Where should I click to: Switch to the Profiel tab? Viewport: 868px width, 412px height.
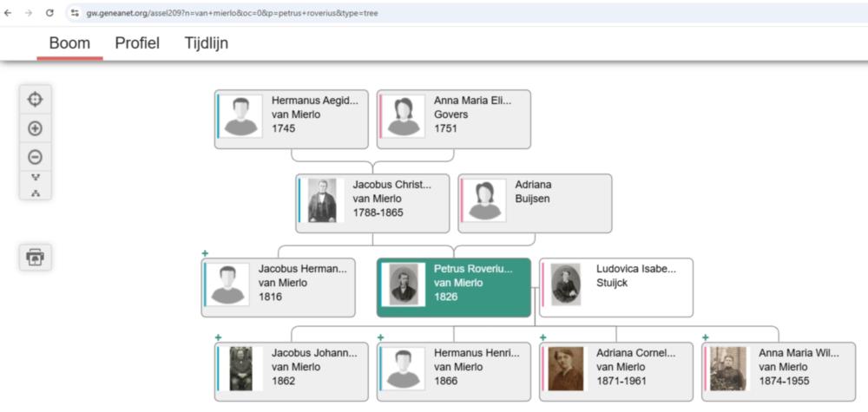pyautogui.click(x=137, y=43)
